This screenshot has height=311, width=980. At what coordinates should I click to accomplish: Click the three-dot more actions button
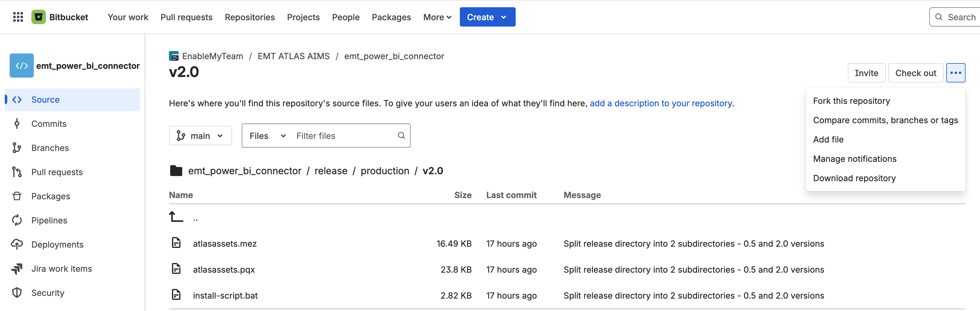click(955, 73)
